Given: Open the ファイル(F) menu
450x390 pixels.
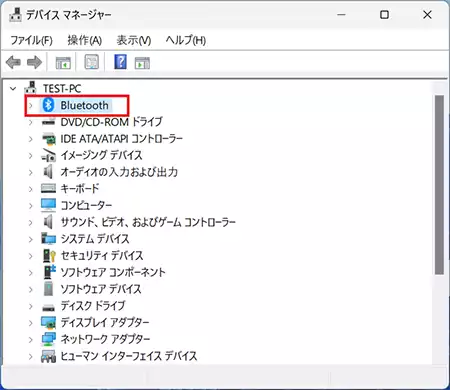Looking at the screenshot, I should pyautogui.click(x=32, y=40).
